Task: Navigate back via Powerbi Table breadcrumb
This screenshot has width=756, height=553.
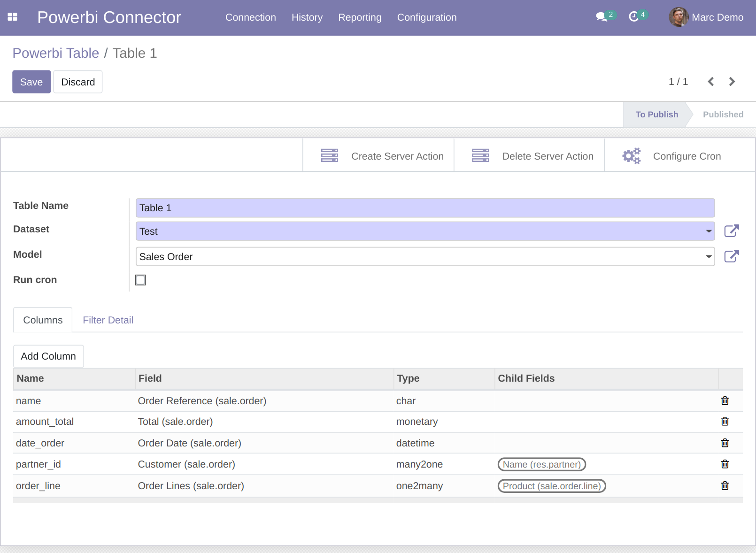Action: (55, 53)
